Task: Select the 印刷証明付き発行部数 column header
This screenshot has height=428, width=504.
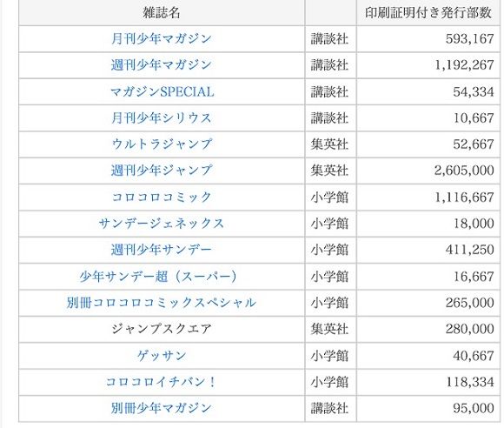Action: 428,13
